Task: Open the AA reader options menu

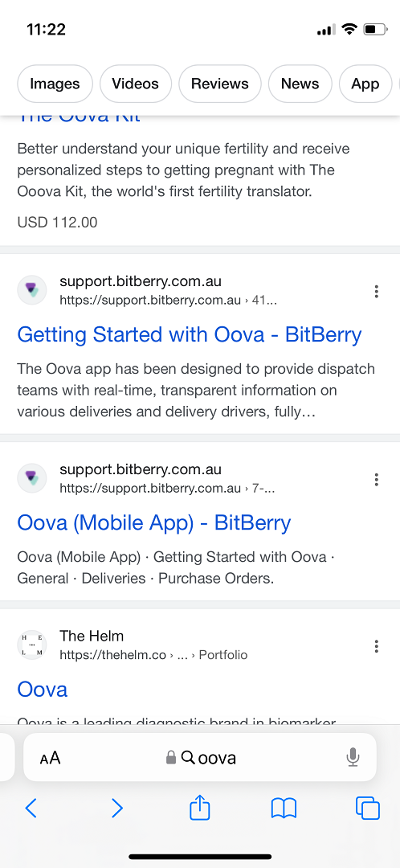Action: 50,757
